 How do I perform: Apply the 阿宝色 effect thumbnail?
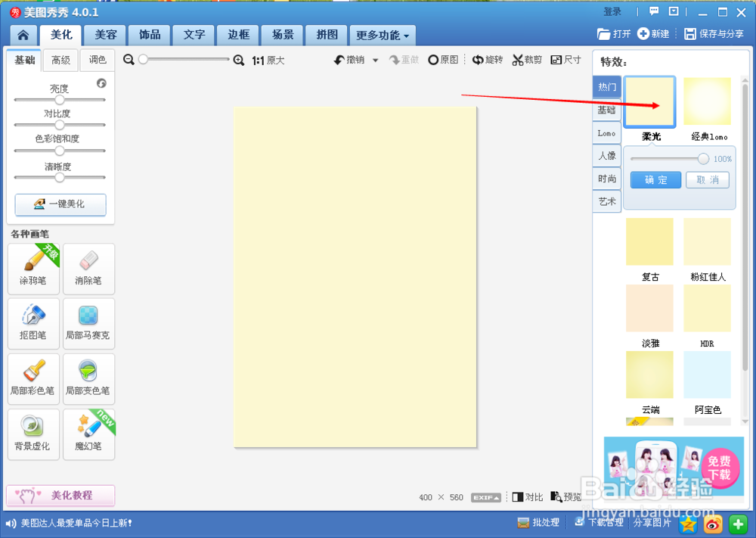(x=708, y=375)
